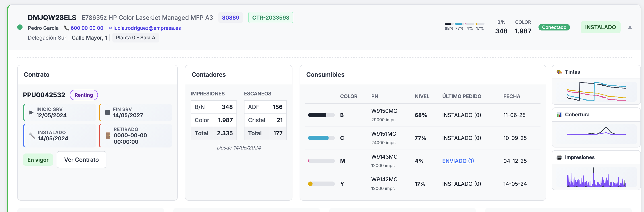The height and width of the screenshot is (212, 644).
Task: Click the cyan toner level bar at 77%
Action: tap(321, 138)
